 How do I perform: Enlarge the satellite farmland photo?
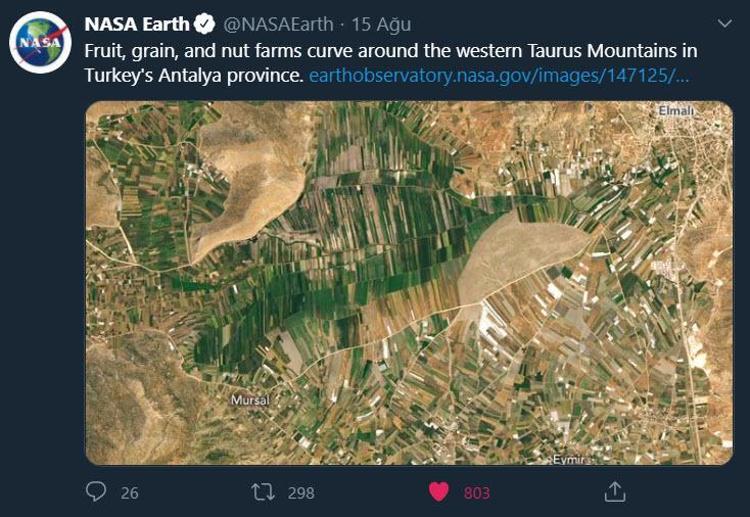click(x=409, y=283)
